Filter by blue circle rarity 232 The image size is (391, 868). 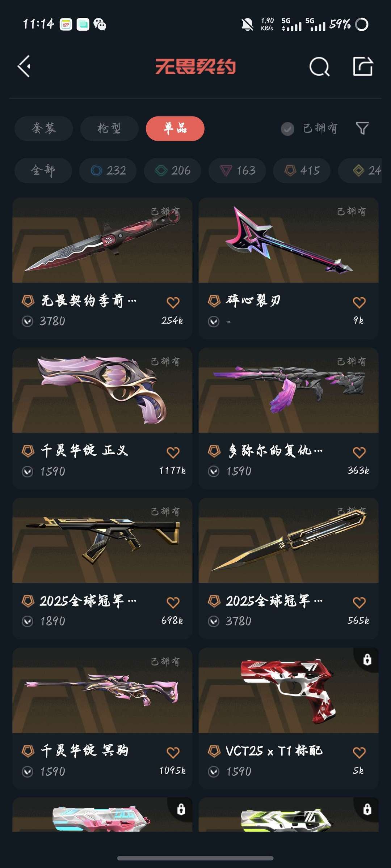[x=108, y=170]
